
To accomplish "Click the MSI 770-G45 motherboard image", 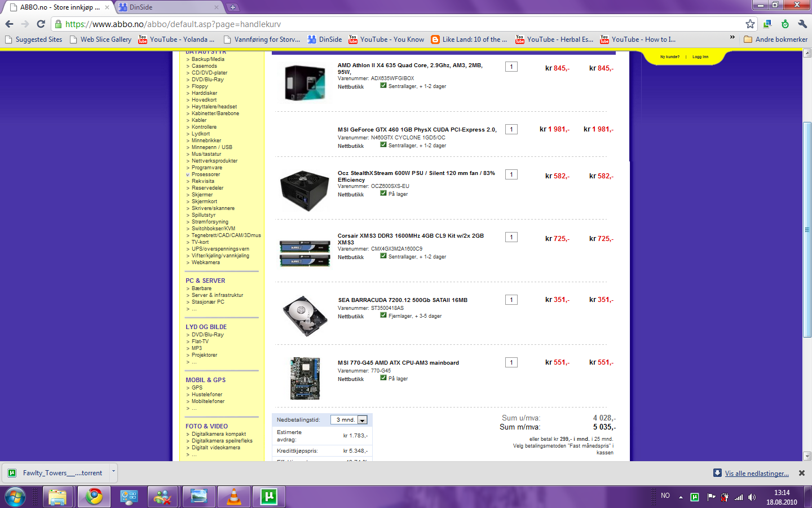I will [x=304, y=378].
